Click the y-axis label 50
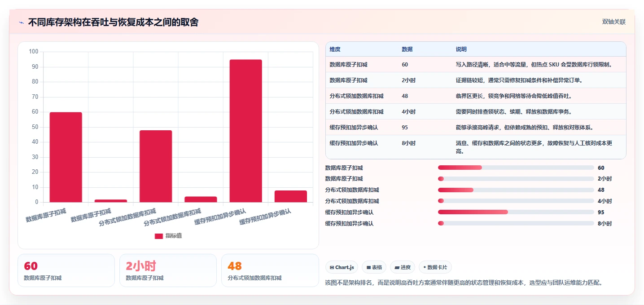The height and width of the screenshot is (305, 644). (x=35, y=127)
